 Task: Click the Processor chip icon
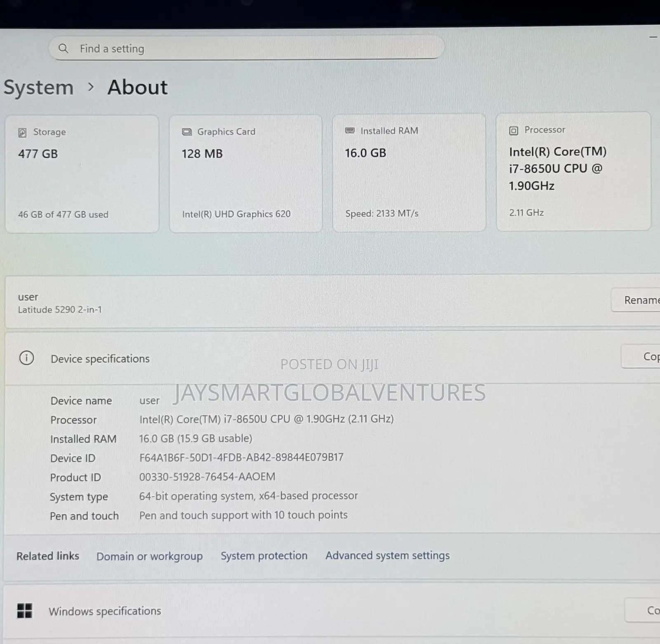(514, 131)
